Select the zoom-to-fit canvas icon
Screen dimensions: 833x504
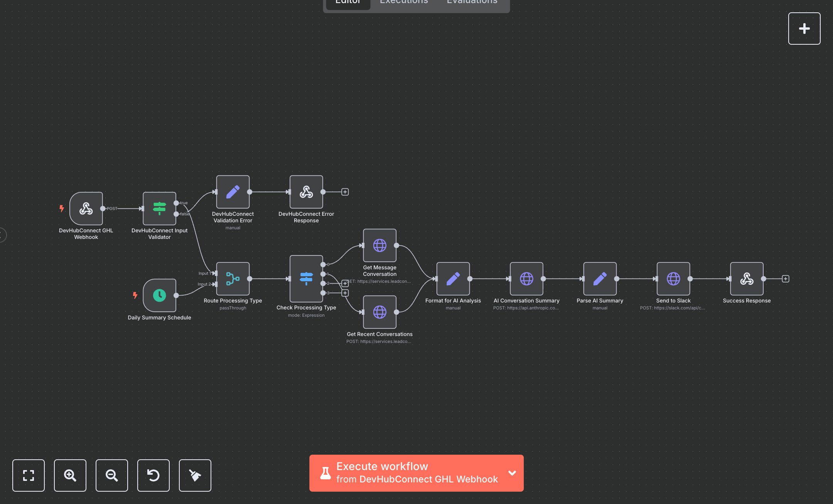29,475
